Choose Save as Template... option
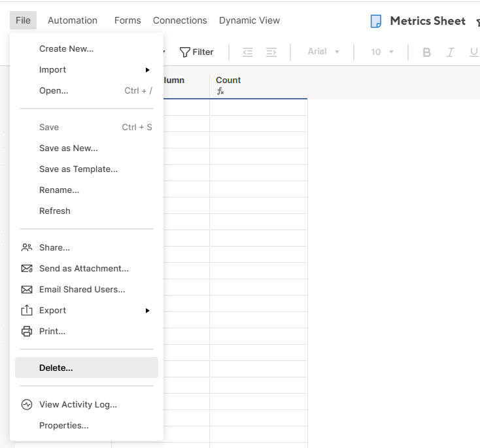Viewport: 480px width, 448px height. (x=78, y=169)
